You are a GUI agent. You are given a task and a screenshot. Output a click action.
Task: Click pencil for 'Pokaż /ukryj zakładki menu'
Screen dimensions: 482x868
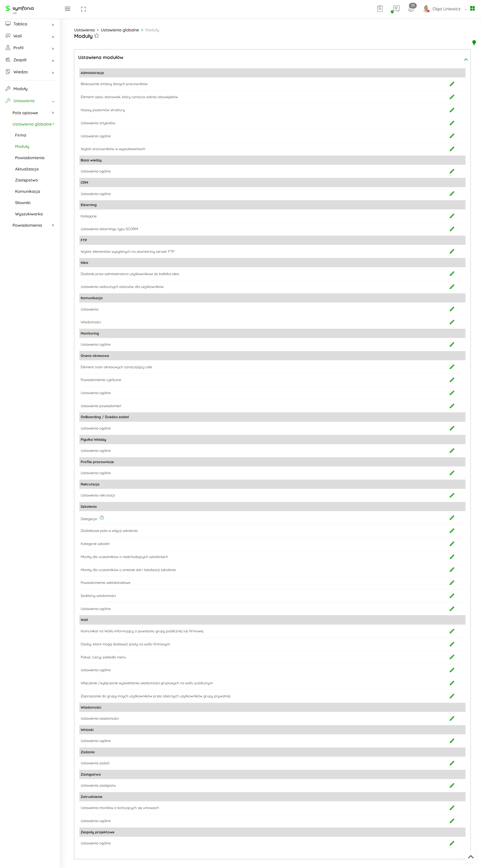tap(452, 657)
